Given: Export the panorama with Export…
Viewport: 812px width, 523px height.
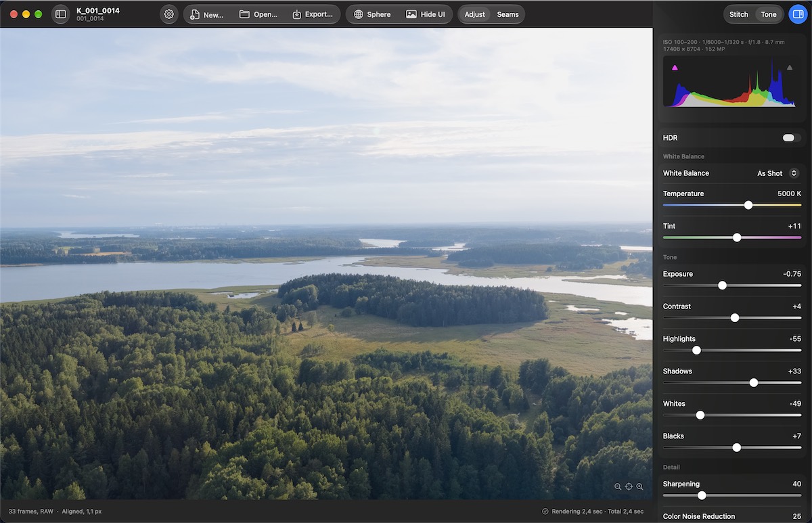Looking at the screenshot, I should [x=313, y=14].
